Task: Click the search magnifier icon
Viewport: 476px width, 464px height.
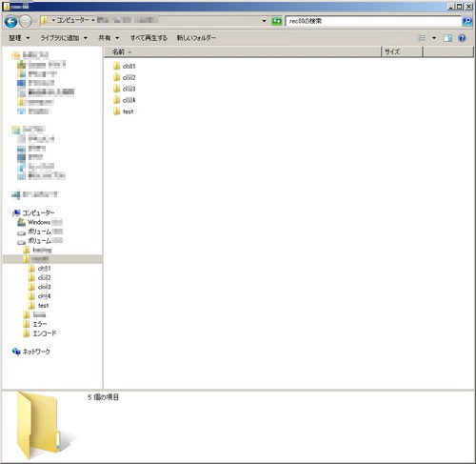Action: coord(466,21)
